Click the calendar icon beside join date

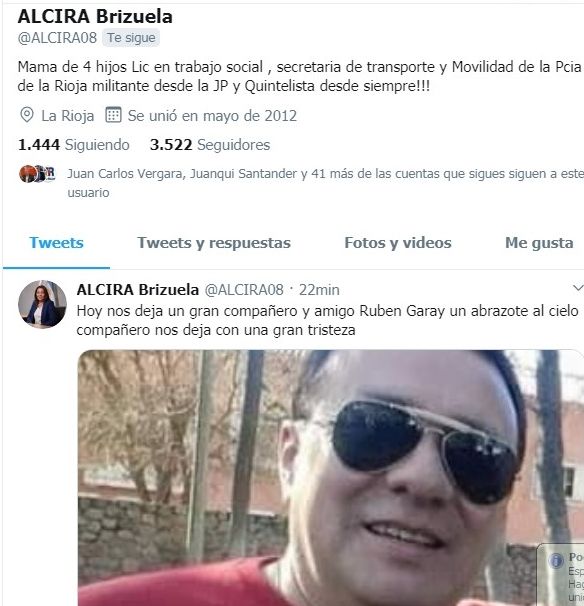[113, 115]
